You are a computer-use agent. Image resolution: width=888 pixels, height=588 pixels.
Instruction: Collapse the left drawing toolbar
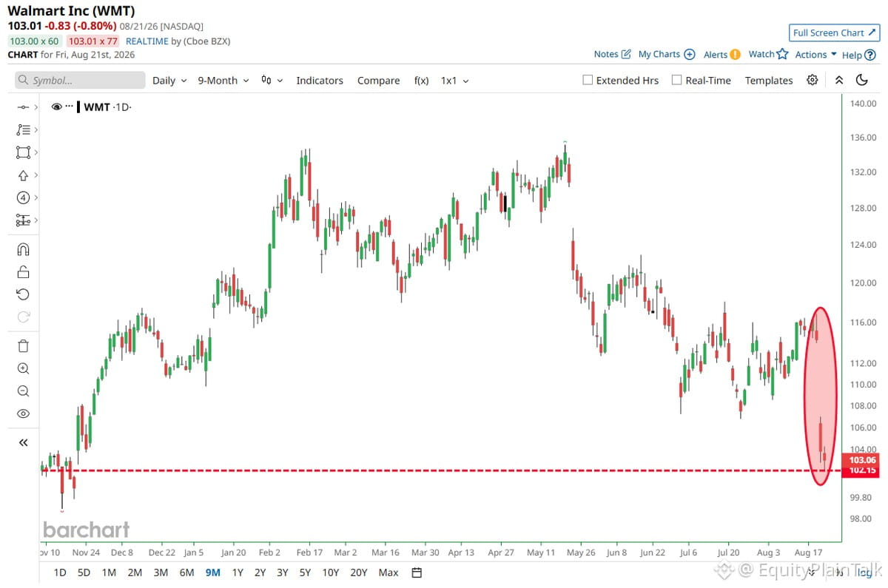(x=23, y=442)
